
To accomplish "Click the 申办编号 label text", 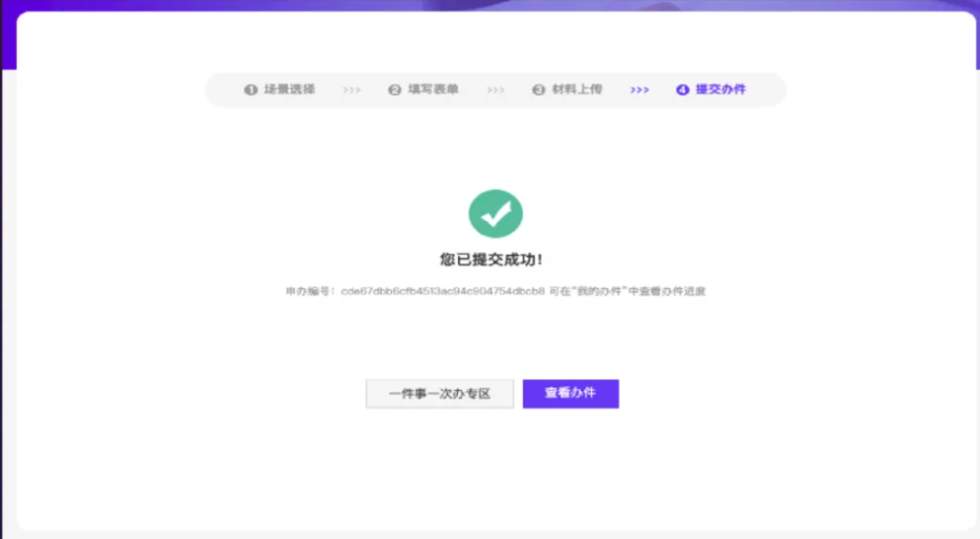I will click(310, 290).
